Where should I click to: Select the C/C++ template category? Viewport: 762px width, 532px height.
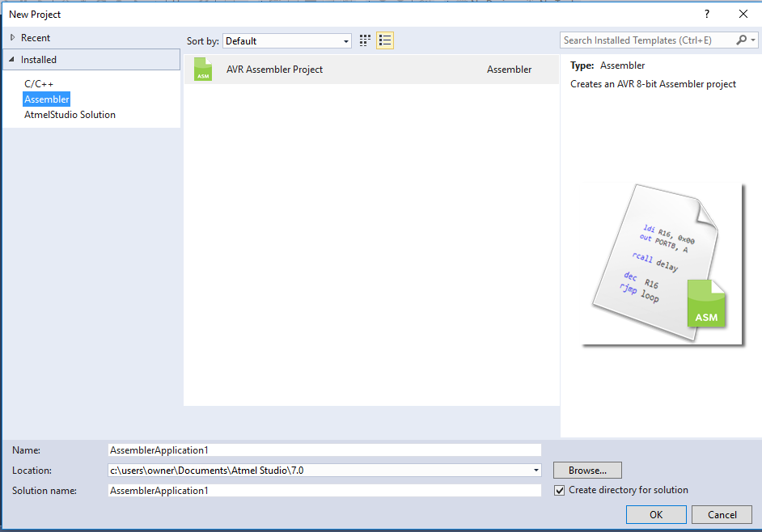39,83
